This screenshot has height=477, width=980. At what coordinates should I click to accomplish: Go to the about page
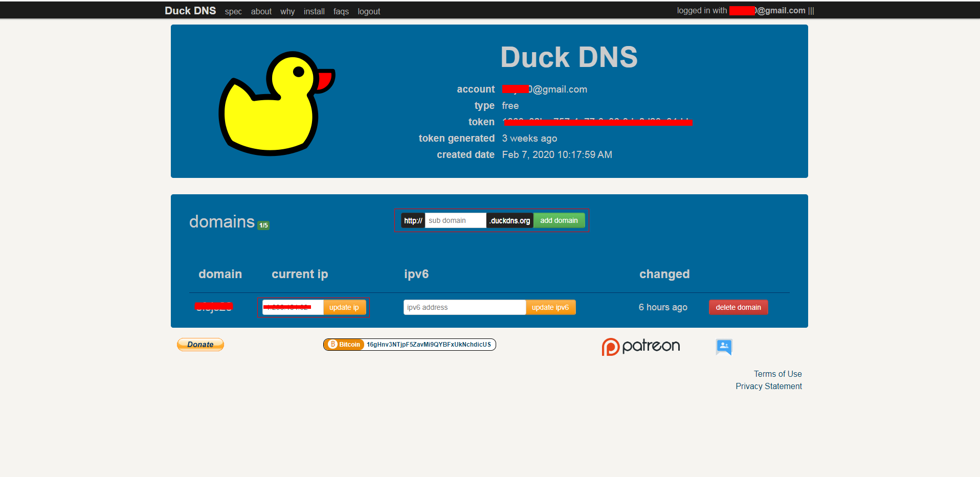[x=261, y=11]
